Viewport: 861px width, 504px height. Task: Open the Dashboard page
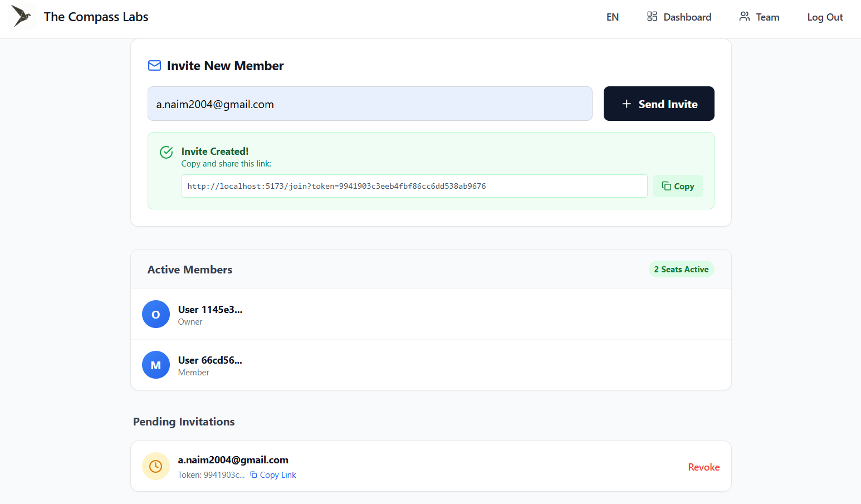[x=679, y=17]
